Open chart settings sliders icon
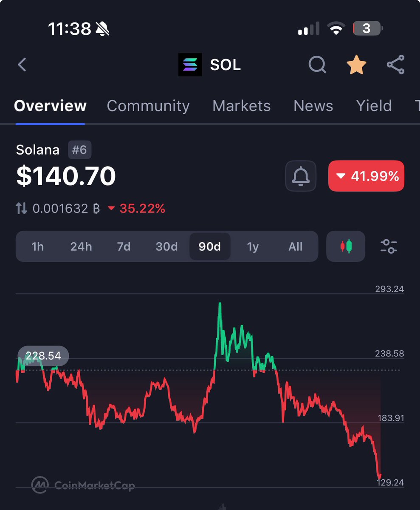The image size is (420, 510). tap(389, 246)
